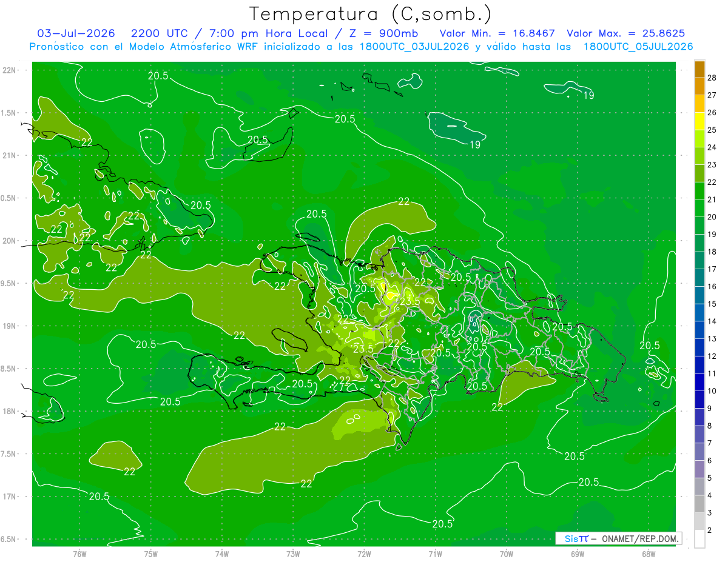
Task: Click the '17N' latitude axis label
Action: pyautogui.click(x=9, y=497)
